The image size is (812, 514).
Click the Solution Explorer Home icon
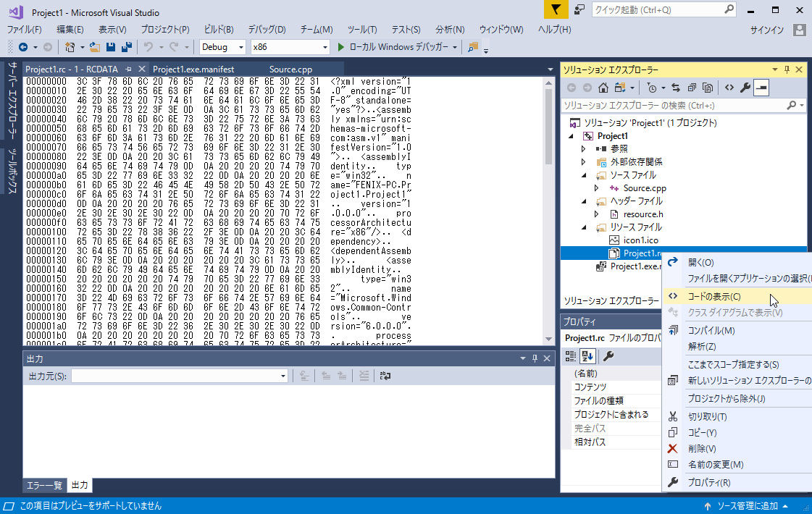(x=603, y=88)
